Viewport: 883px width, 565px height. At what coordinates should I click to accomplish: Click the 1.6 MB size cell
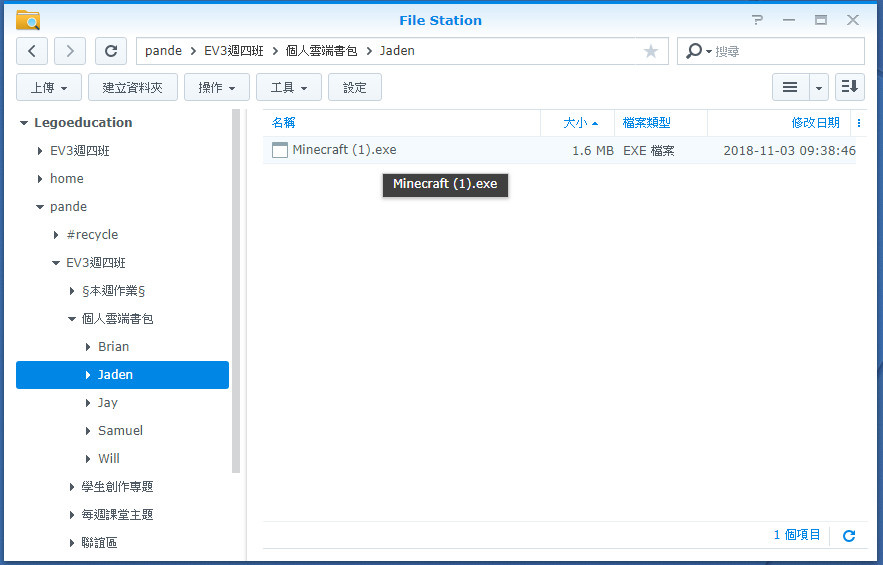[x=592, y=150]
